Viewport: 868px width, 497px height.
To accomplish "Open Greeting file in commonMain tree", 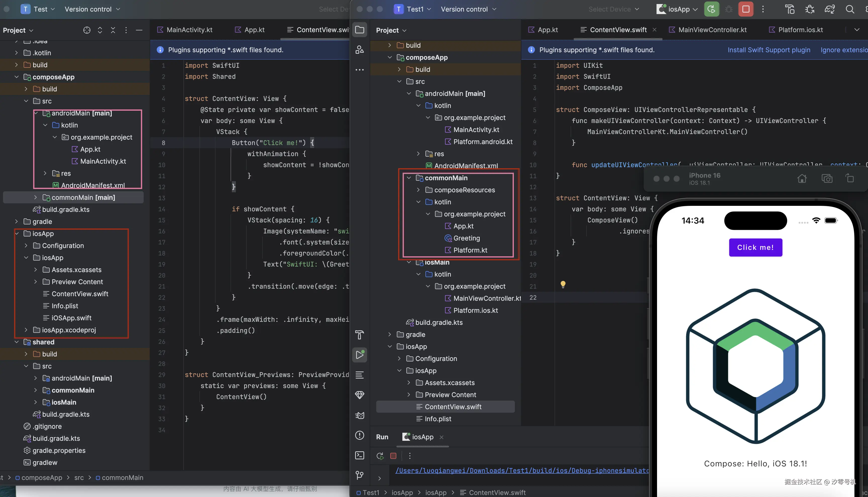I will pos(466,238).
